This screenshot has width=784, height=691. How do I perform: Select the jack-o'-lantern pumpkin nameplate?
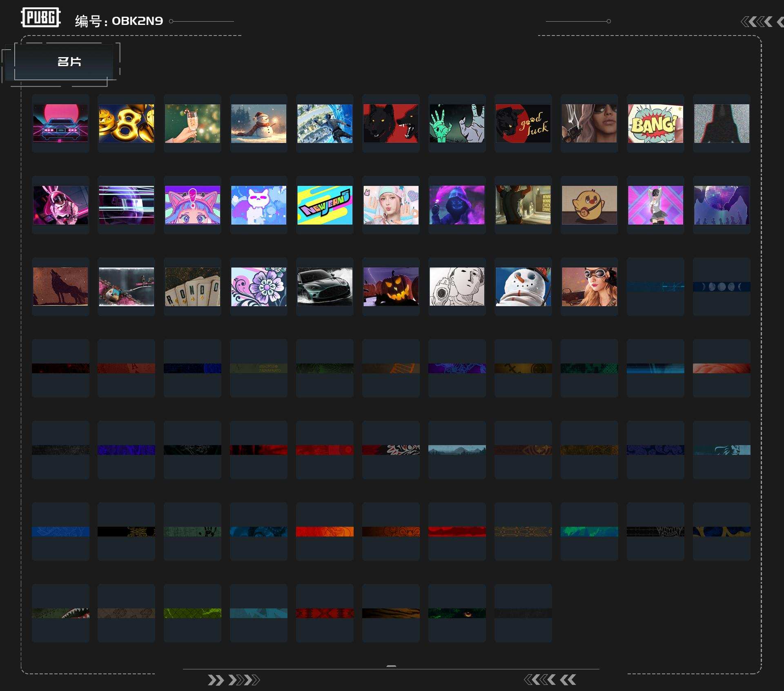391,287
